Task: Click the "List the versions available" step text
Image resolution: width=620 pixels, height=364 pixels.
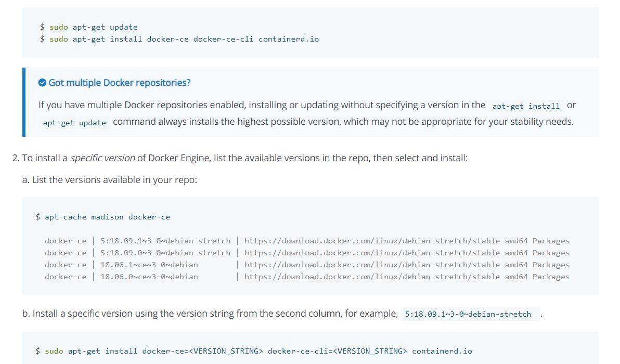Action: tap(114, 179)
